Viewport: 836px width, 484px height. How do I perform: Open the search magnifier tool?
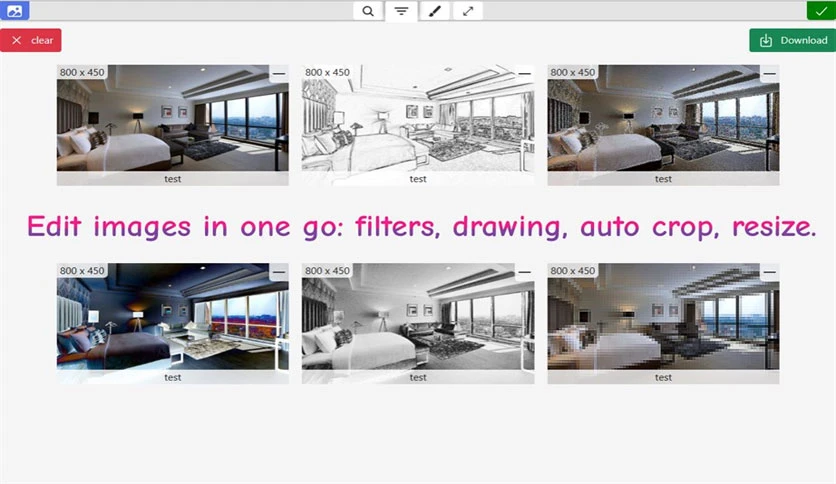(x=368, y=11)
